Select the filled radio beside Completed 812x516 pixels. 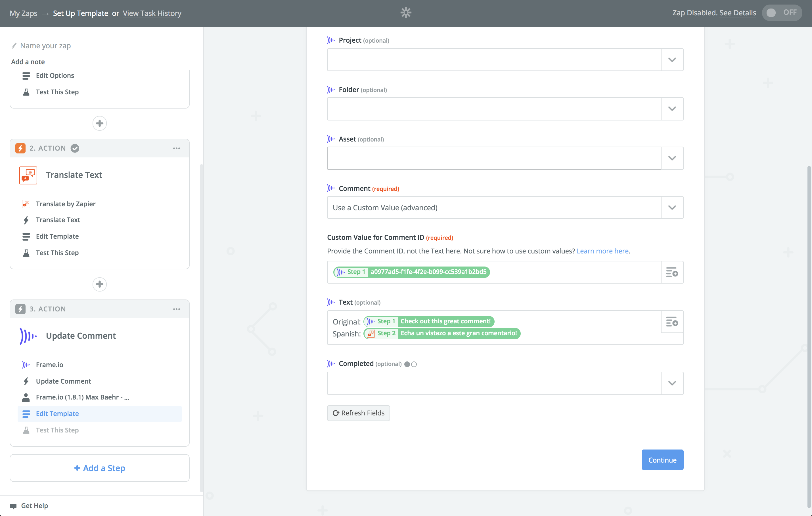pyautogui.click(x=407, y=364)
